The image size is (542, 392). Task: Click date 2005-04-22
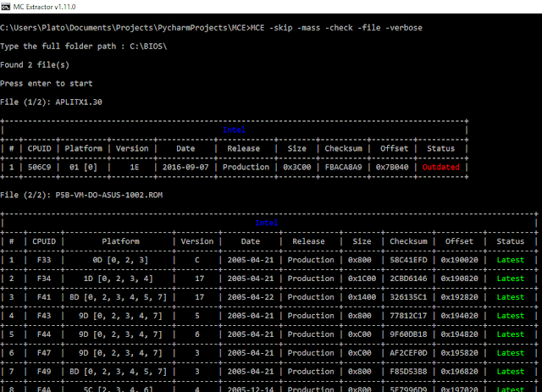click(x=251, y=297)
